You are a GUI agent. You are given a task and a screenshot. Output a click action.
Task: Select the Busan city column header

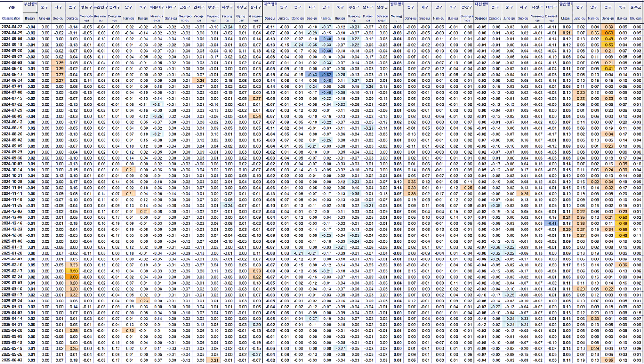[30, 18]
